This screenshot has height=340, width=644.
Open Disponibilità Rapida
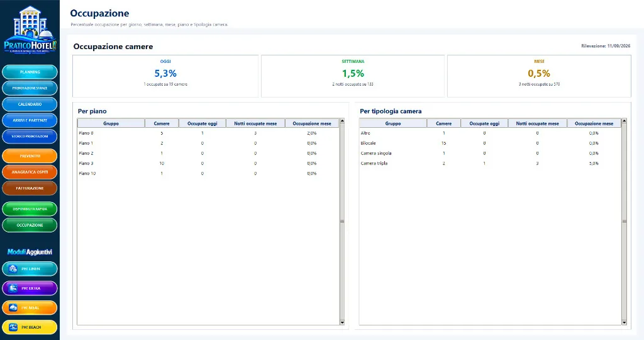point(30,209)
